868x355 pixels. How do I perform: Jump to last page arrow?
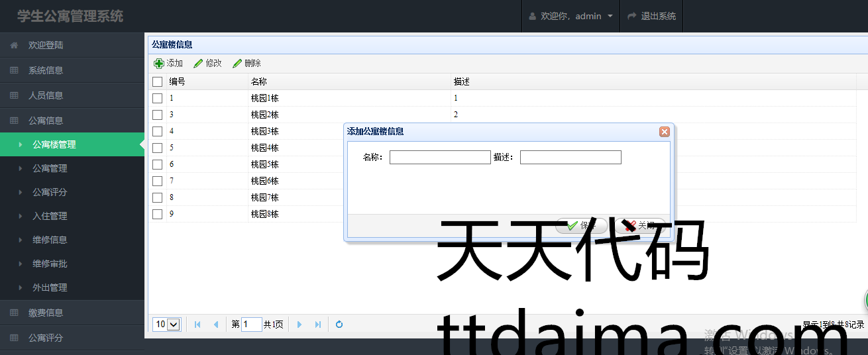click(318, 325)
